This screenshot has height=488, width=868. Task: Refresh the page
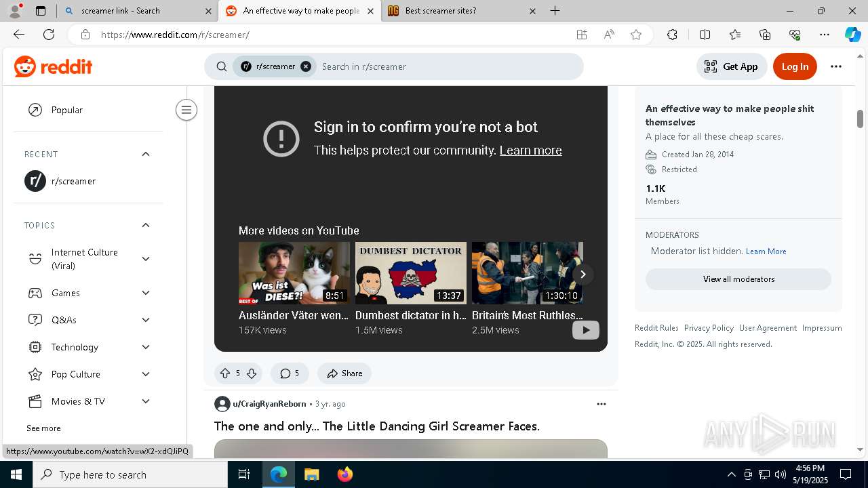click(49, 35)
